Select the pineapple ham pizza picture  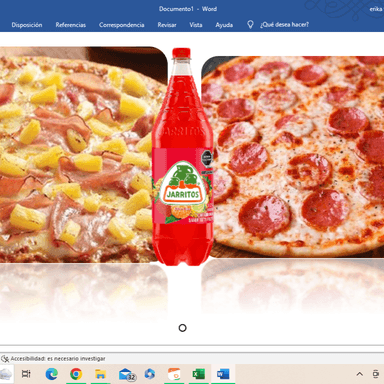pyautogui.click(x=83, y=154)
